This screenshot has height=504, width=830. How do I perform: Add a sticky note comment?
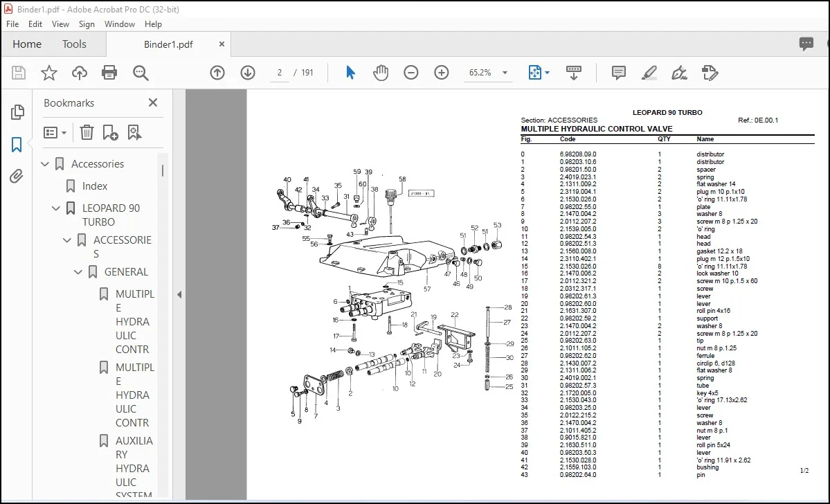tap(618, 73)
